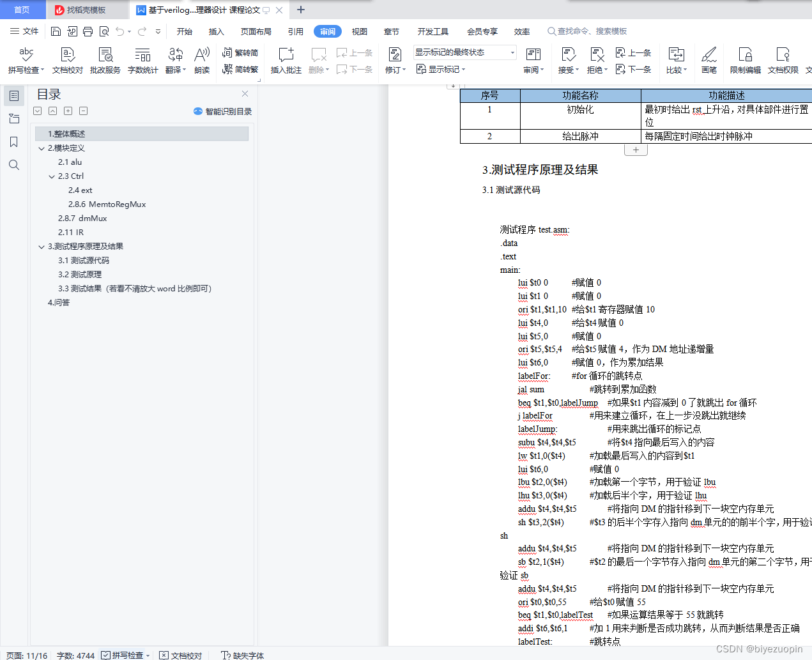
Task: Click the export to PDF icon
Action: 72,31
